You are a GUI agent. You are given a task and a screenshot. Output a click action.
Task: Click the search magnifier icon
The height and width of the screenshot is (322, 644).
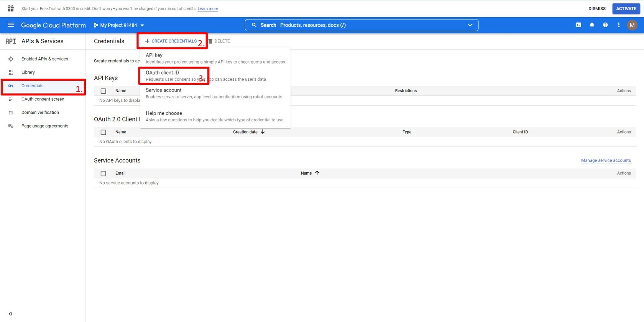point(254,25)
